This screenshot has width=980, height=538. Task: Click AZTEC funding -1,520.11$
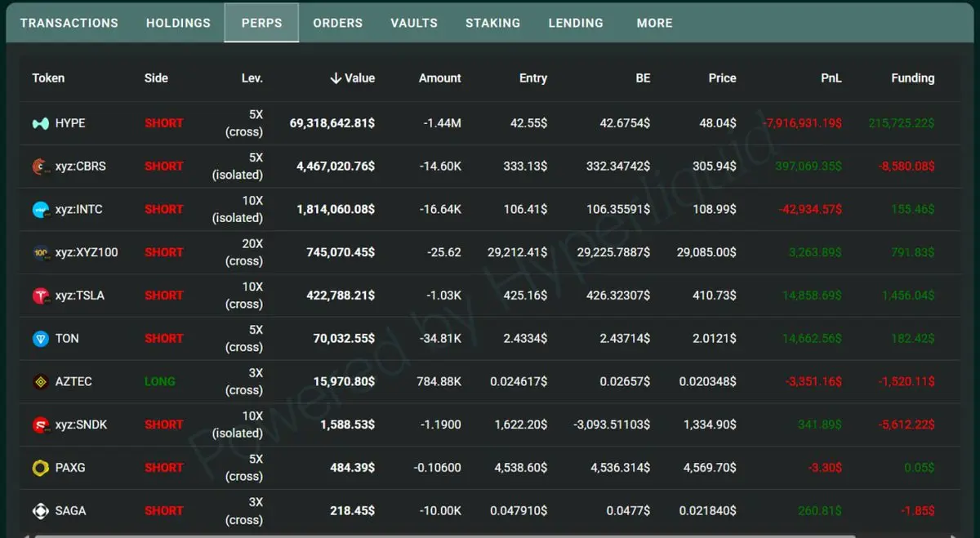click(x=907, y=381)
